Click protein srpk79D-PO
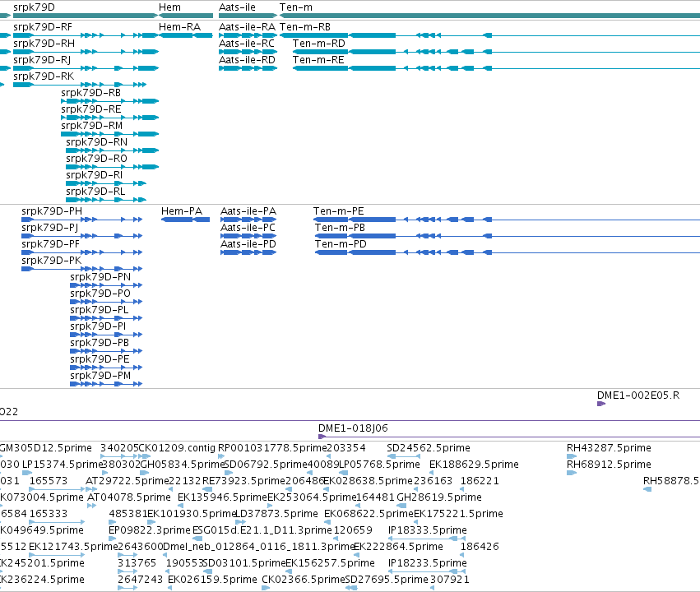This screenshot has height=592, width=700. click(x=100, y=294)
